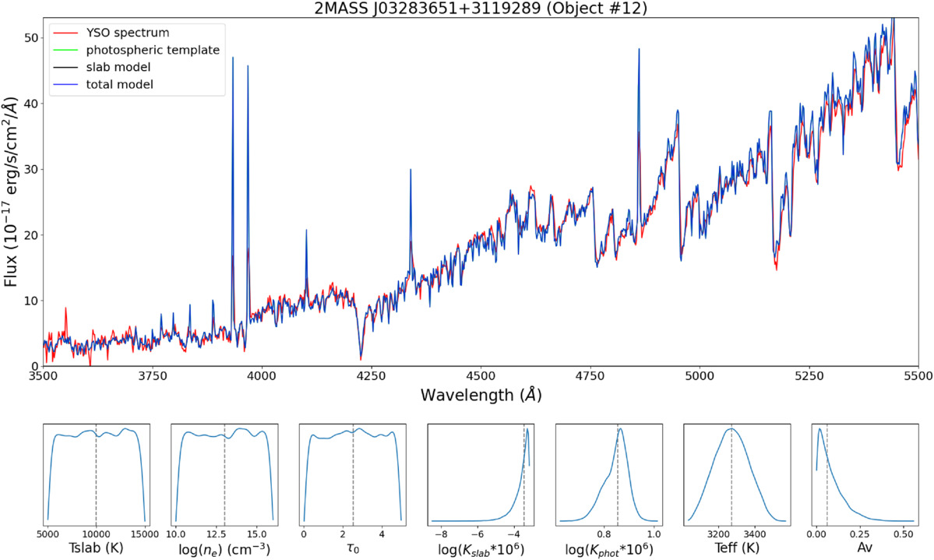The width and height of the screenshot is (934, 560).
Task: Click the "Wavelength (Å)" x-axis label
Action: pos(481,395)
